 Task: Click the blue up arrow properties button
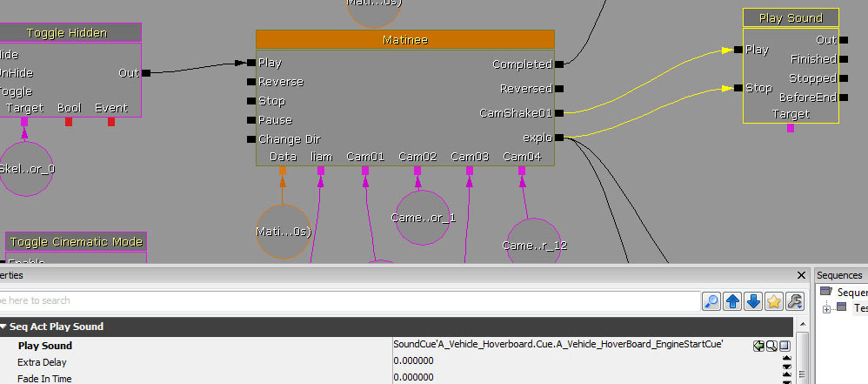pyautogui.click(x=732, y=301)
